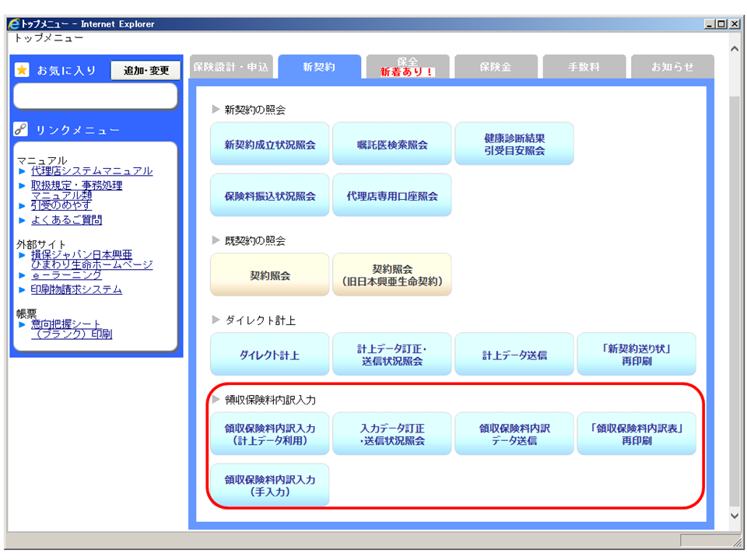Click the 嘱託医検索照会 button
Image resolution: width=747 pixels, height=560 pixels.
[392, 145]
